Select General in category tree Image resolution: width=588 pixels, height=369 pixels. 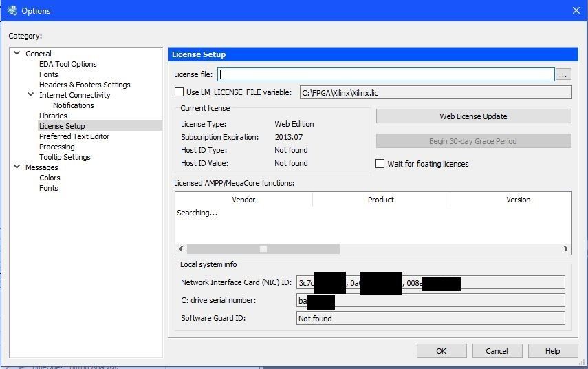(39, 54)
